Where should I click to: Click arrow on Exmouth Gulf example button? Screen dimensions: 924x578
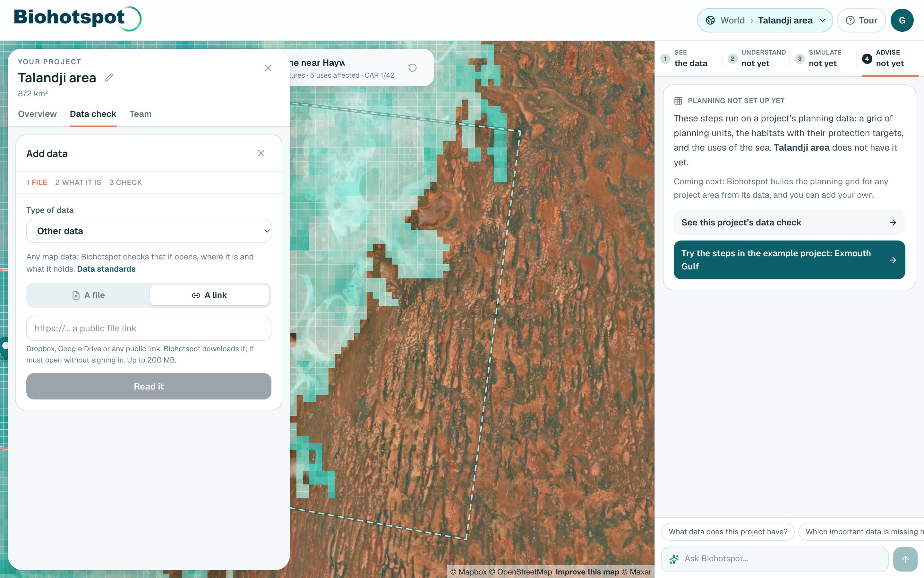click(893, 260)
